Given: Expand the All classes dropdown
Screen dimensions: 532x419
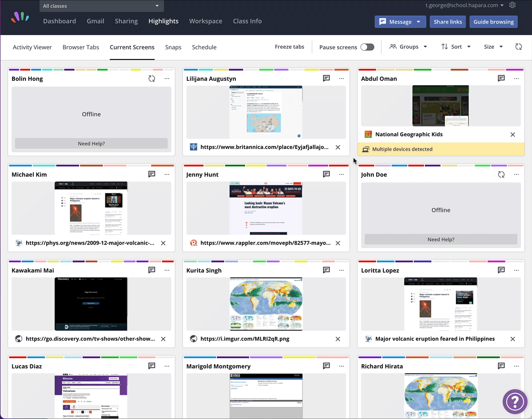Looking at the screenshot, I should click(101, 6).
